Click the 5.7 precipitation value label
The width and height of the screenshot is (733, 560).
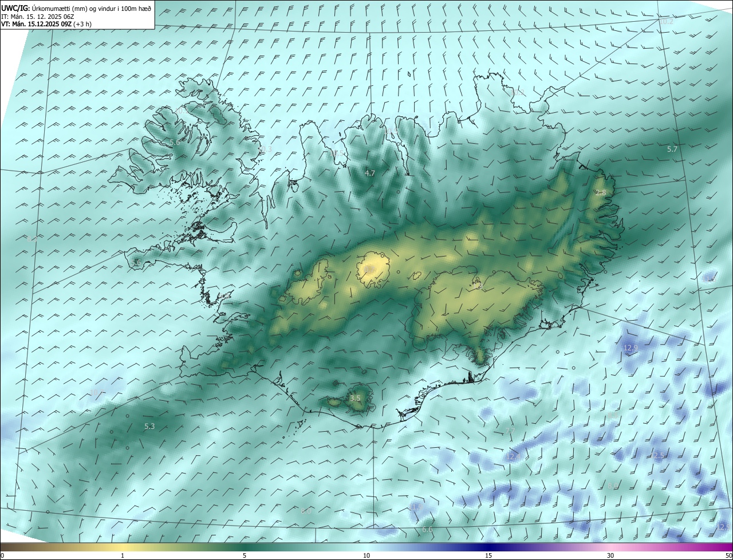click(x=672, y=149)
